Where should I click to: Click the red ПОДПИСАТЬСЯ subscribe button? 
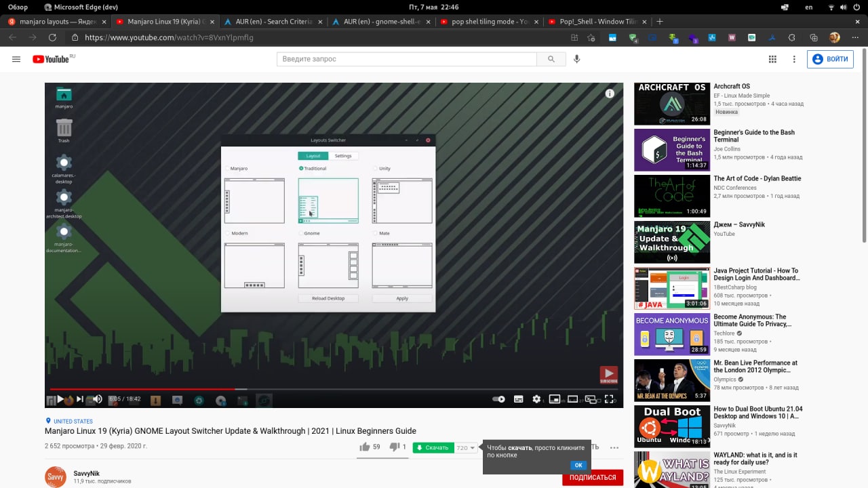[593, 477]
